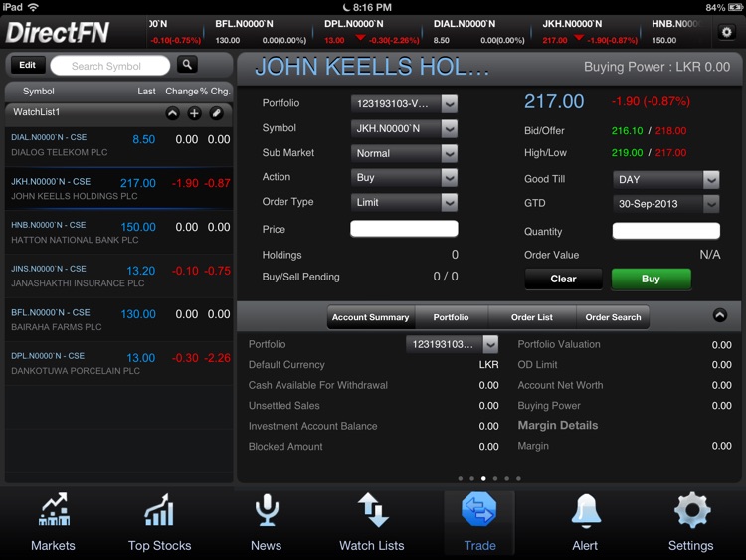Click the WatchList1 title
The height and width of the screenshot is (560, 746).
(x=36, y=112)
